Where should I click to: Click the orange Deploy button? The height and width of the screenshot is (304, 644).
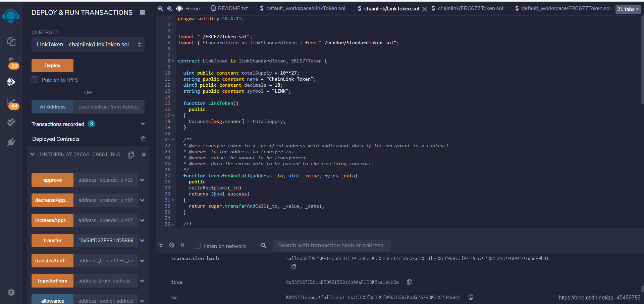tap(52, 66)
